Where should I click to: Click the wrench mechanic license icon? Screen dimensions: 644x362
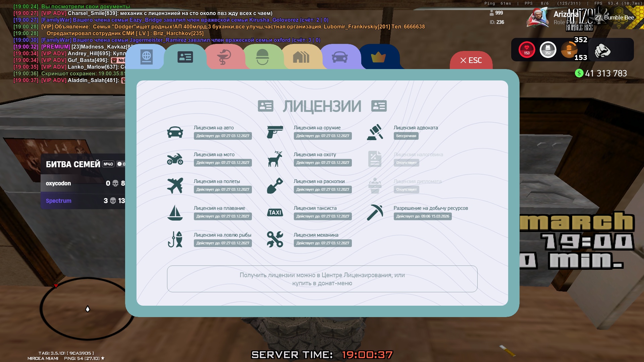coord(275,239)
